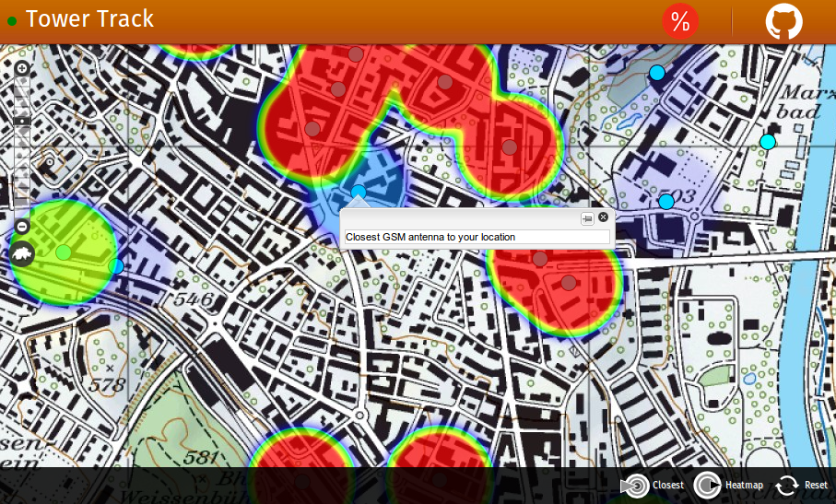Open the GitHub repository icon
Screen dimensions: 836x504
click(x=783, y=22)
